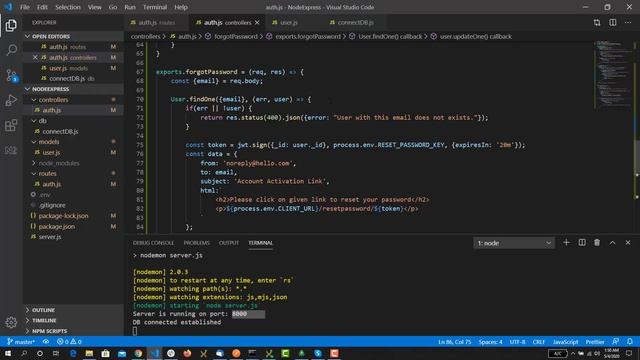Open the Run and Debug view
The image size is (640, 360).
[x=11, y=100]
